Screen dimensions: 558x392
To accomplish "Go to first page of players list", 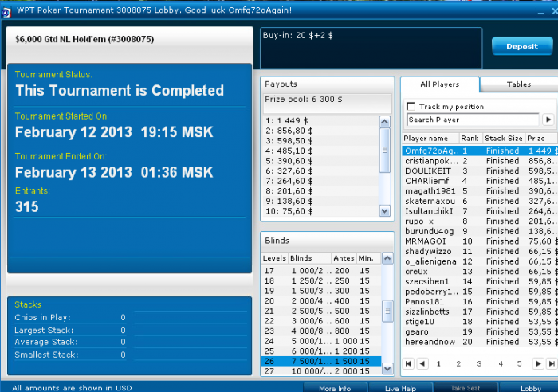I will tap(408, 363).
